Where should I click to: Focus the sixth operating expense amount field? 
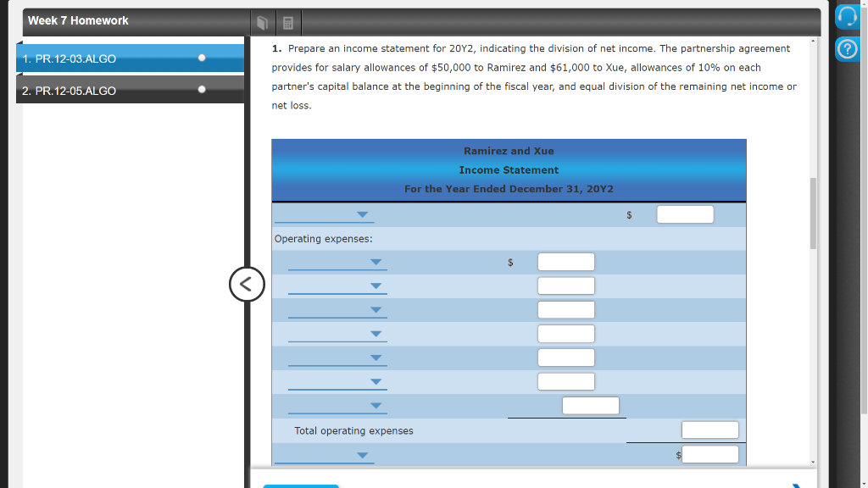(565, 382)
